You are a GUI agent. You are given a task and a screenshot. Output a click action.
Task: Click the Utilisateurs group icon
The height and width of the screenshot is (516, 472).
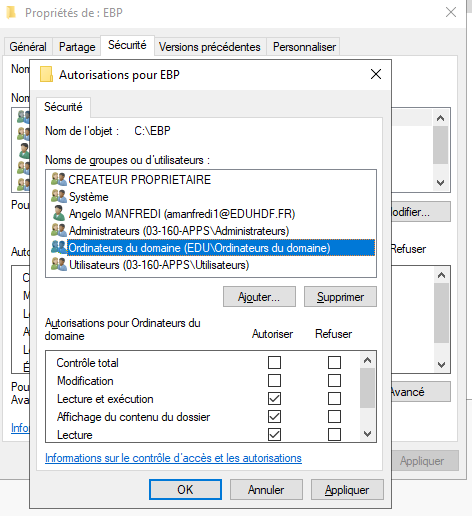pyautogui.click(x=59, y=265)
